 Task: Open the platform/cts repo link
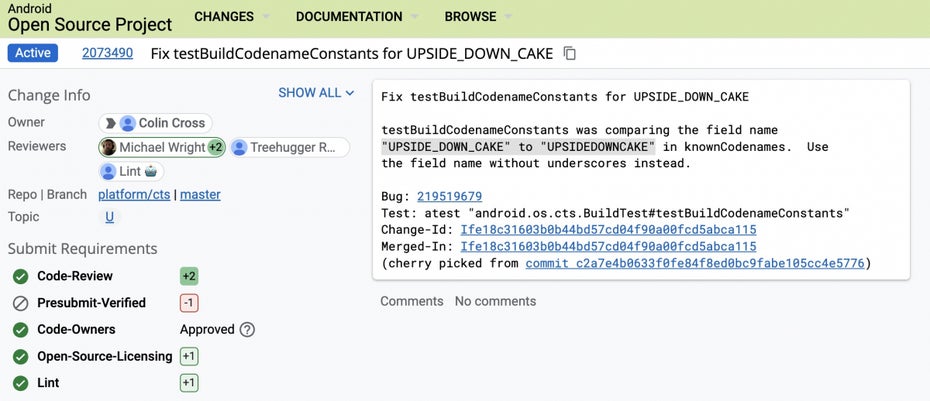[134, 195]
